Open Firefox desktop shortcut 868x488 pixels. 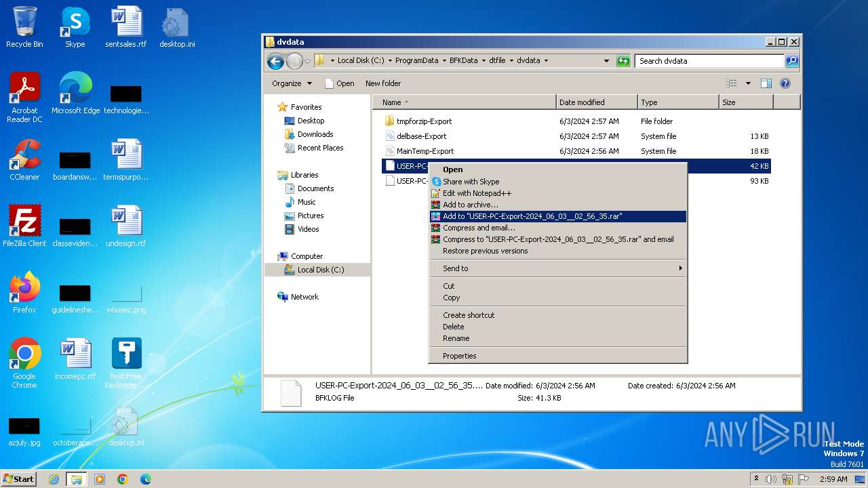[x=24, y=293]
